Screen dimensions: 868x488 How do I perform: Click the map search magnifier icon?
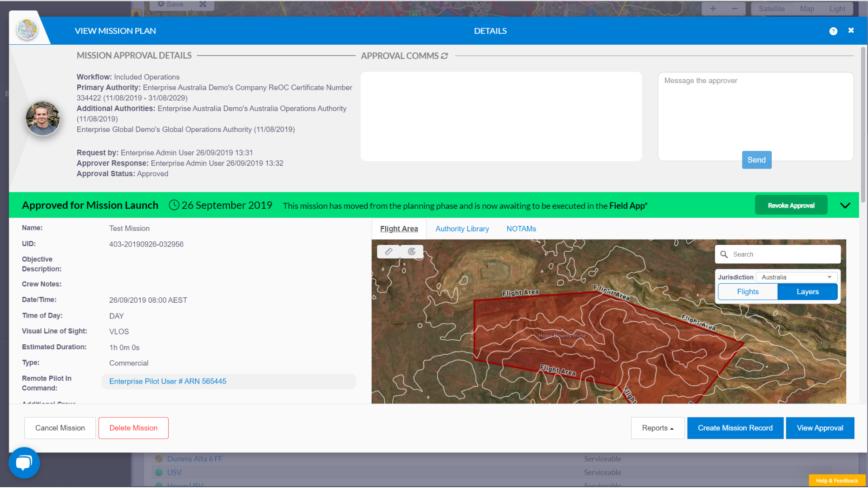click(x=724, y=254)
